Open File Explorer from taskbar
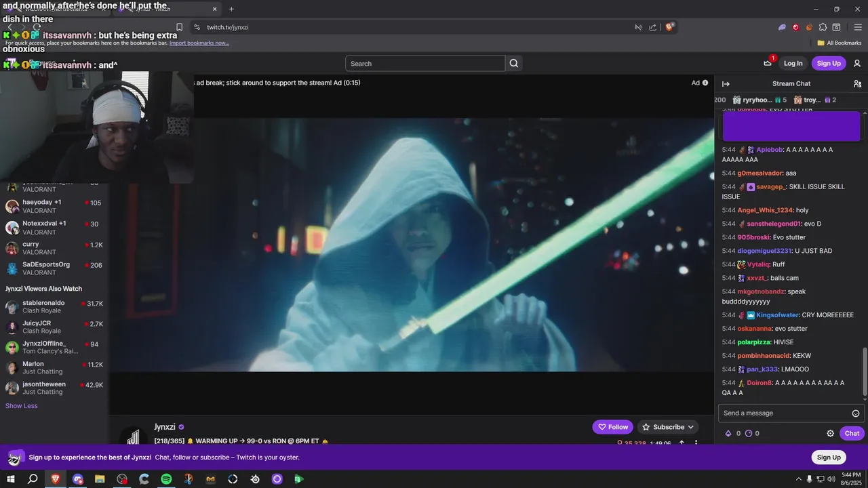This screenshot has width=868, height=488. 100,479
